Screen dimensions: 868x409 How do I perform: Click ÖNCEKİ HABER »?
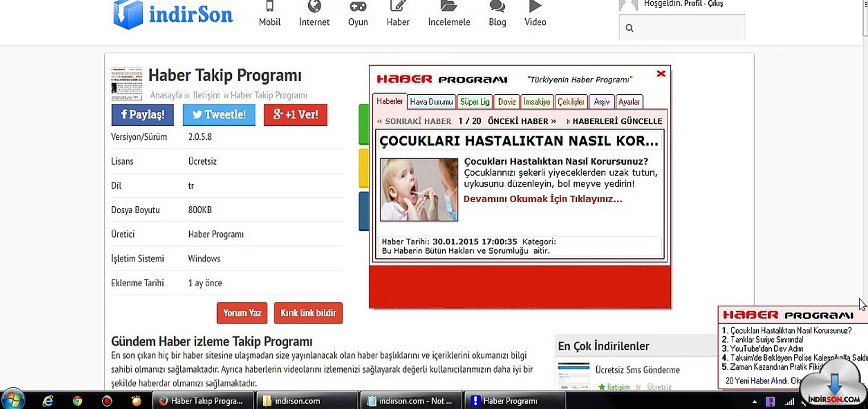click(522, 121)
